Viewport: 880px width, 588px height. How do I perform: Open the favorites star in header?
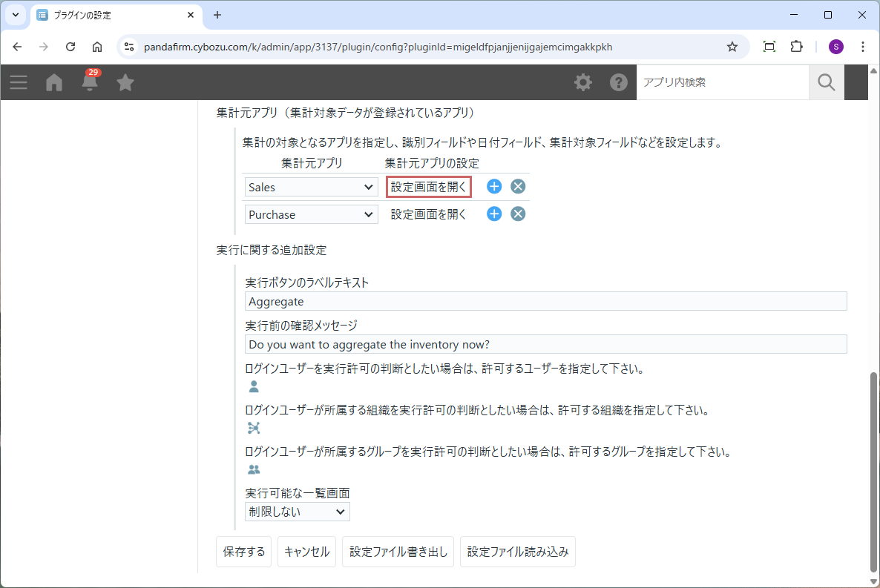[x=125, y=82]
